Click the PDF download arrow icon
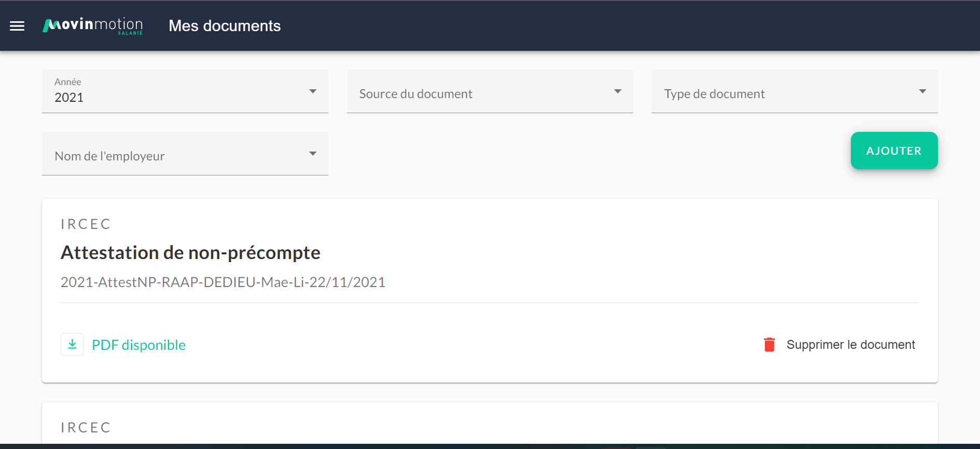 (x=73, y=345)
